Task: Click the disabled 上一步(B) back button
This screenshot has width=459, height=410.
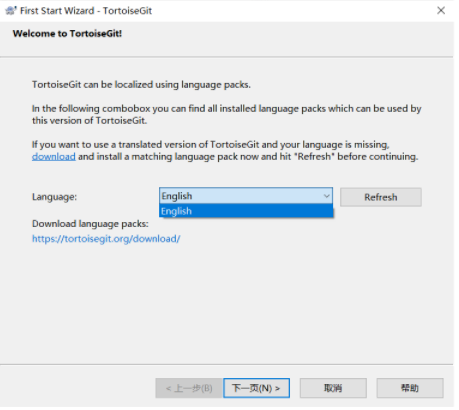Action: pyautogui.click(x=189, y=388)
